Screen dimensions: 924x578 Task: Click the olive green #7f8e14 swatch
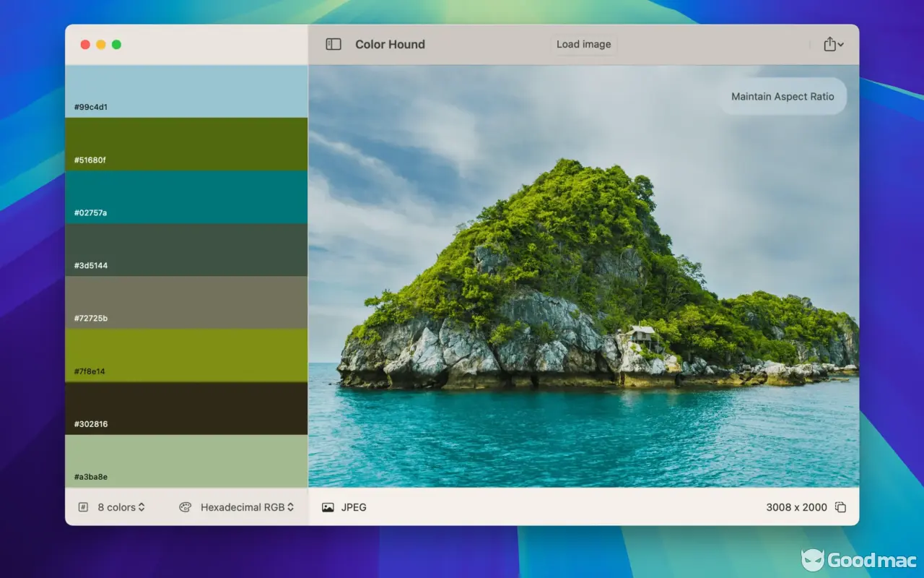[186, 355]
